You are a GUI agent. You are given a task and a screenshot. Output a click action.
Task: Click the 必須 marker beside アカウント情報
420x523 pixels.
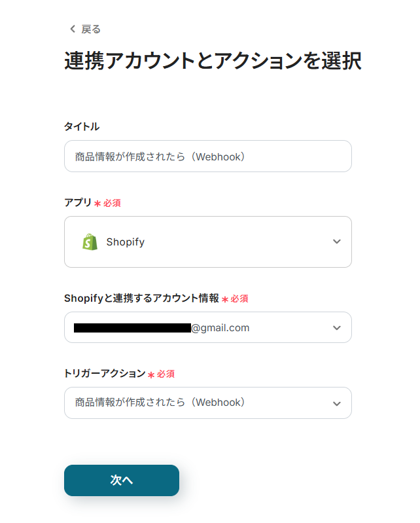[x=239, y=298]
